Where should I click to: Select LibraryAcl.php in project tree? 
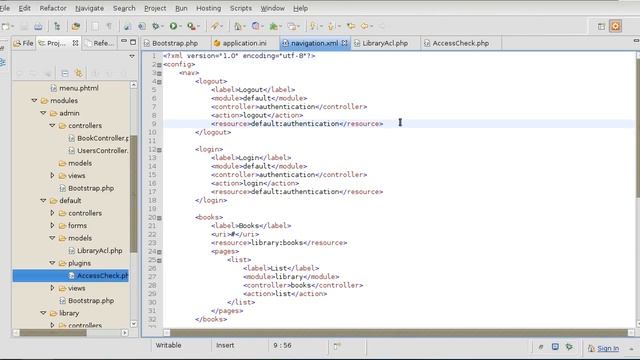(x=100, y=251)
